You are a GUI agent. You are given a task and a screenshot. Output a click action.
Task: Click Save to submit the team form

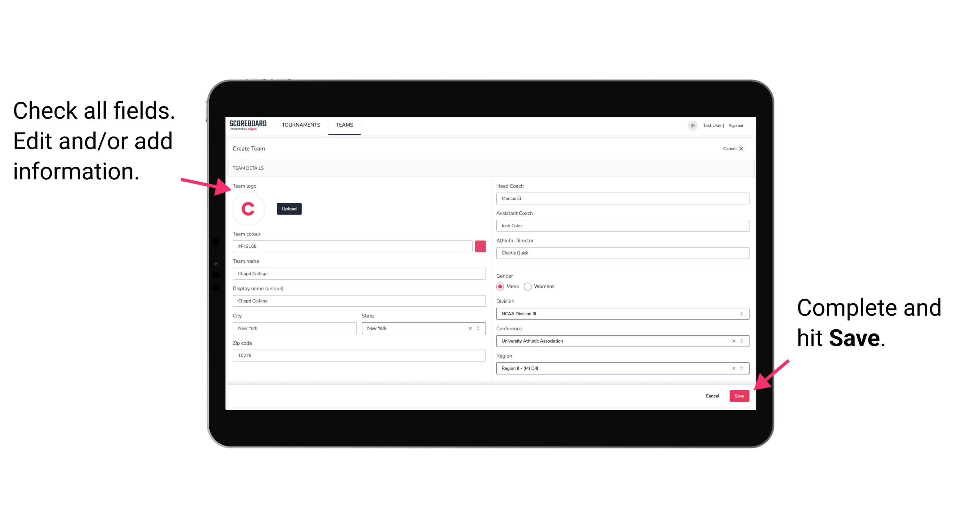(739, 395)
